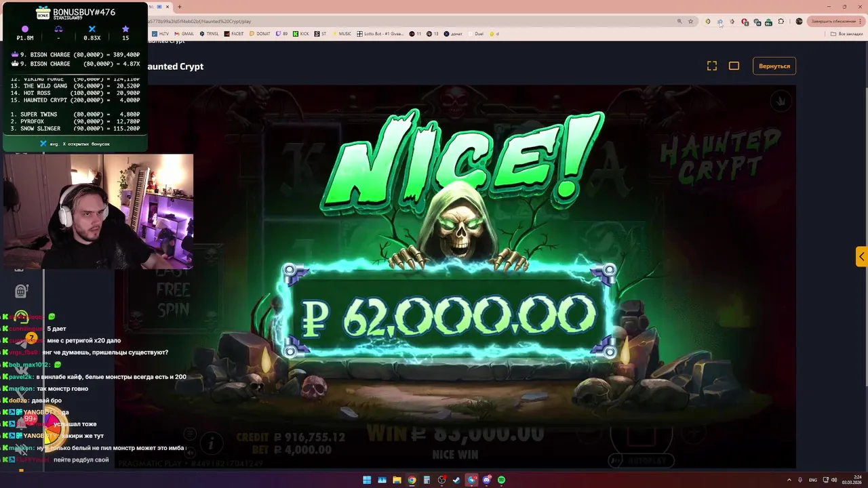Open the DONAT bookmark
This screenshot has width=868, height=488.
click(260, 33)
